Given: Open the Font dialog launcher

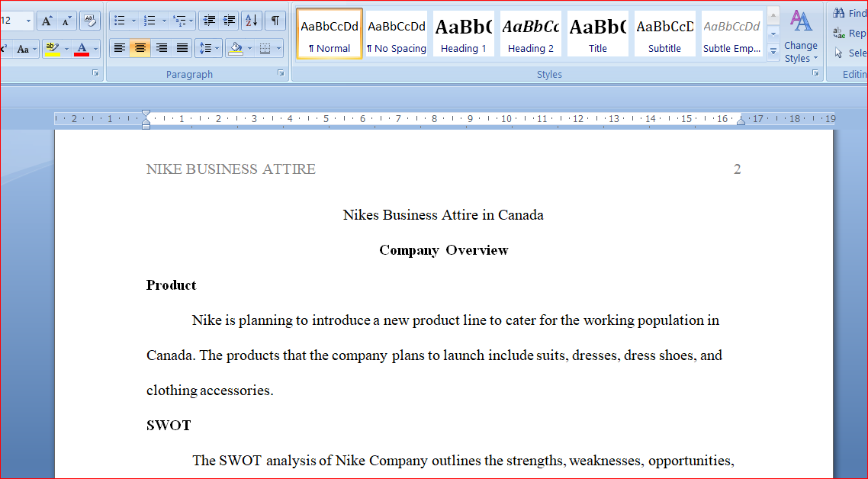Looking at the screenshot, I should tap(96, 72).
